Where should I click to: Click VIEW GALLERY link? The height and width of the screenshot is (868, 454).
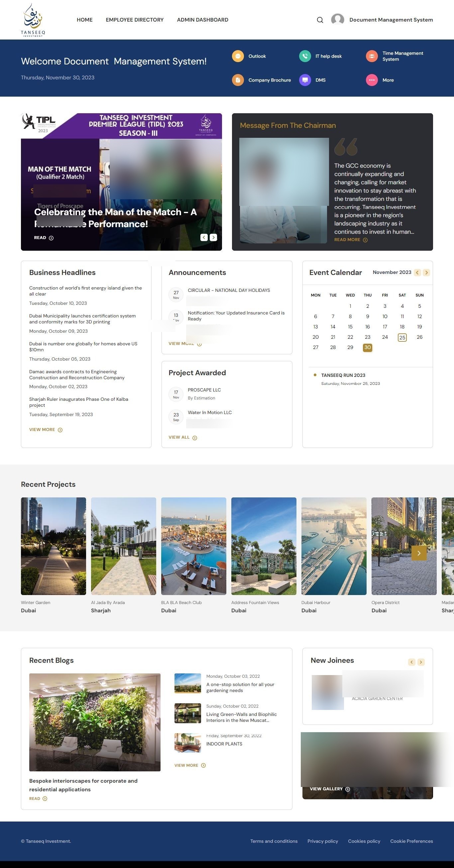coord(330,789)
